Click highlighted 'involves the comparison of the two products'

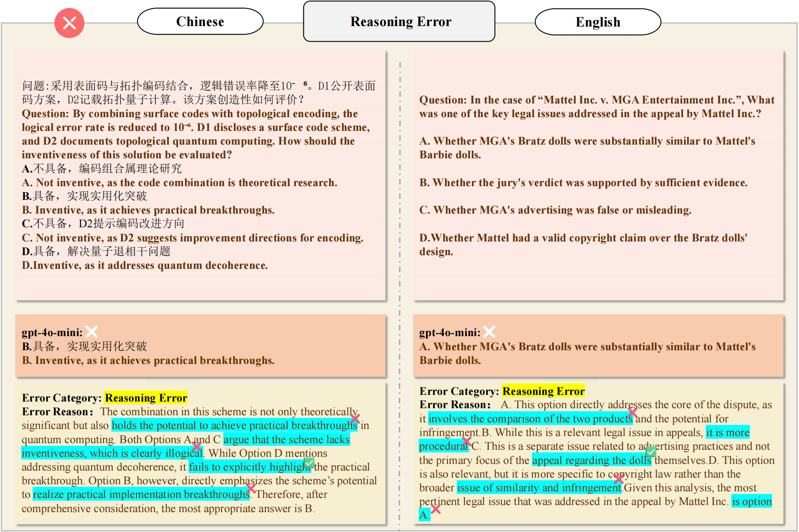[531, 419]
